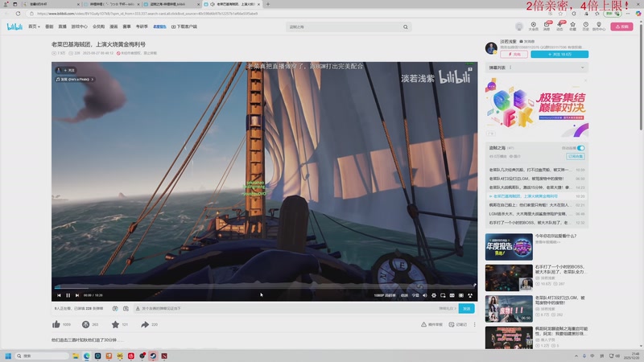The height and width of the screenshot is (362, 644).
Task: Click the header search input field
Action: 345,27
